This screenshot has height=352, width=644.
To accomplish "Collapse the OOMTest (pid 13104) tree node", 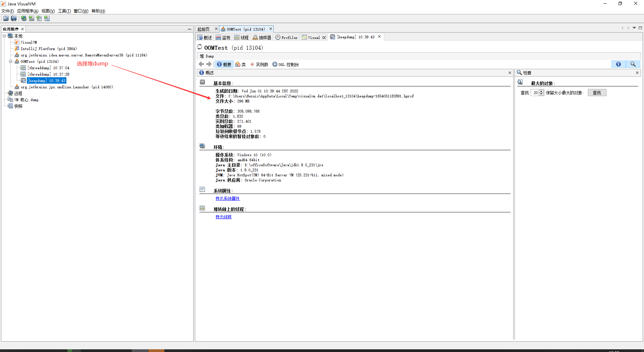I will [x=11, y=61].
